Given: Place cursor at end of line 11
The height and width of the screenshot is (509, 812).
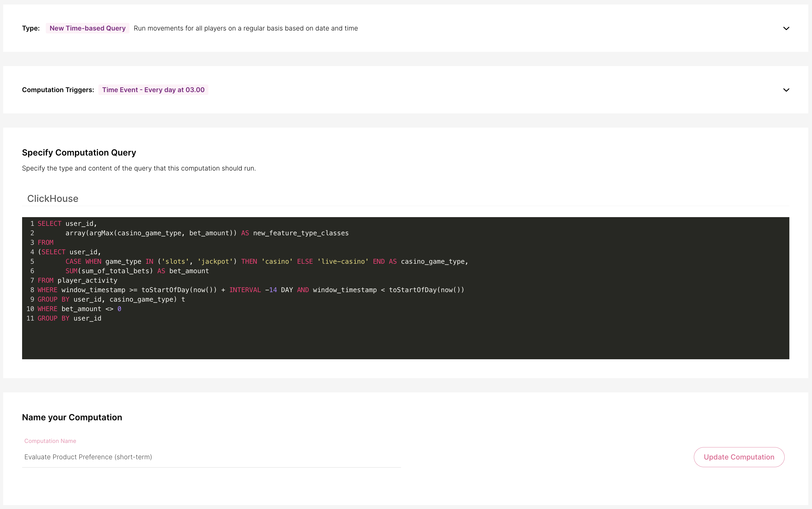Looking at the screenshot, I should coord(102,318).
